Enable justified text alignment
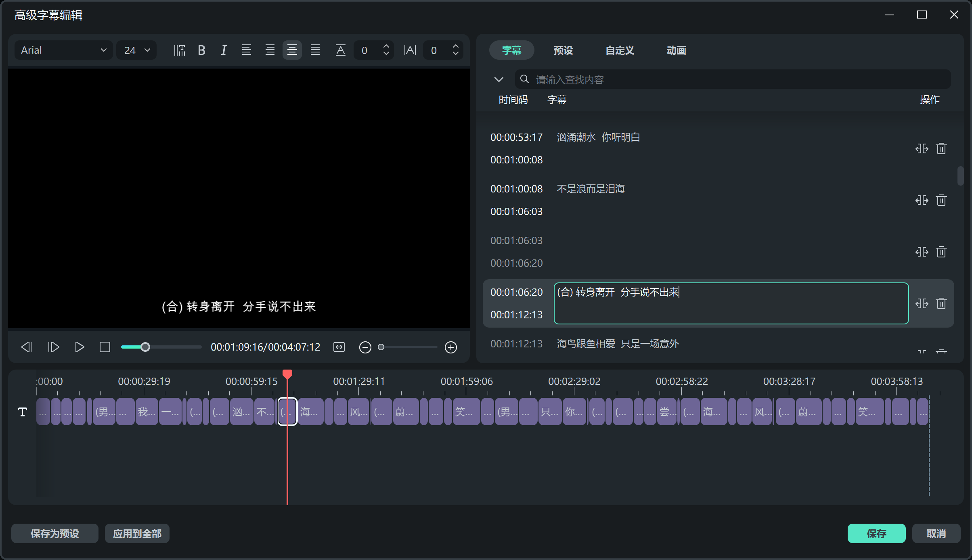Image resolution: width=972 pixels, height=560 pixels. pyautogui.click(x=315, y=50)
